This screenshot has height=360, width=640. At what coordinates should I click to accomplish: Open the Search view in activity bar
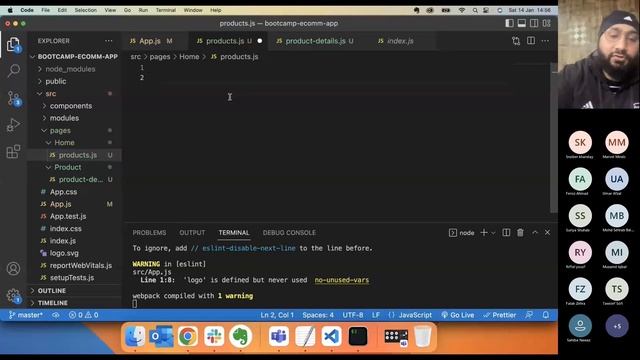(13, 71)
